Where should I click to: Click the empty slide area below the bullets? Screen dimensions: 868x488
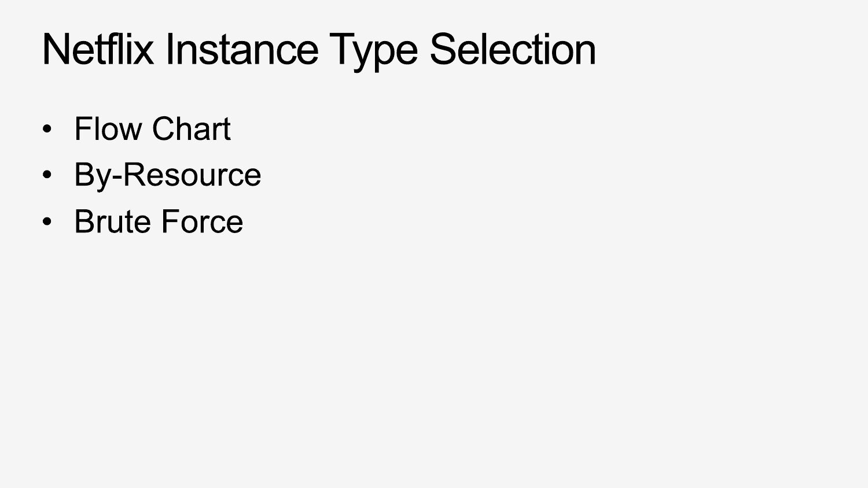click(x=434, y=358)
